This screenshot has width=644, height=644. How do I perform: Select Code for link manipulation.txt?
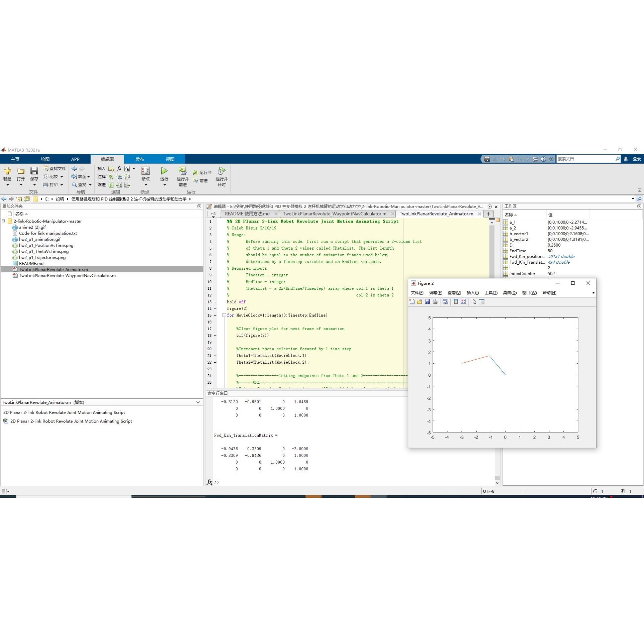[48, 233]
